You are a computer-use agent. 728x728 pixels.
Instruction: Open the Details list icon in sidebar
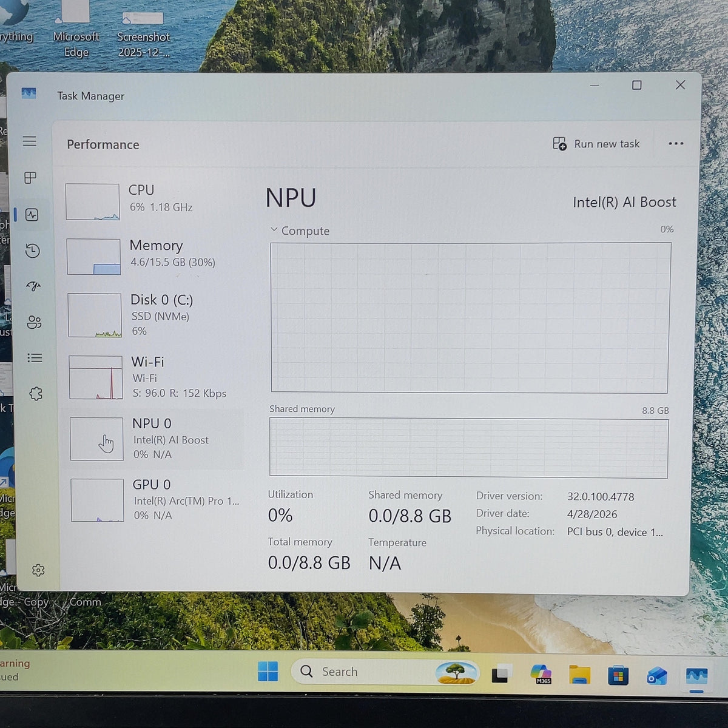[35, 358]
